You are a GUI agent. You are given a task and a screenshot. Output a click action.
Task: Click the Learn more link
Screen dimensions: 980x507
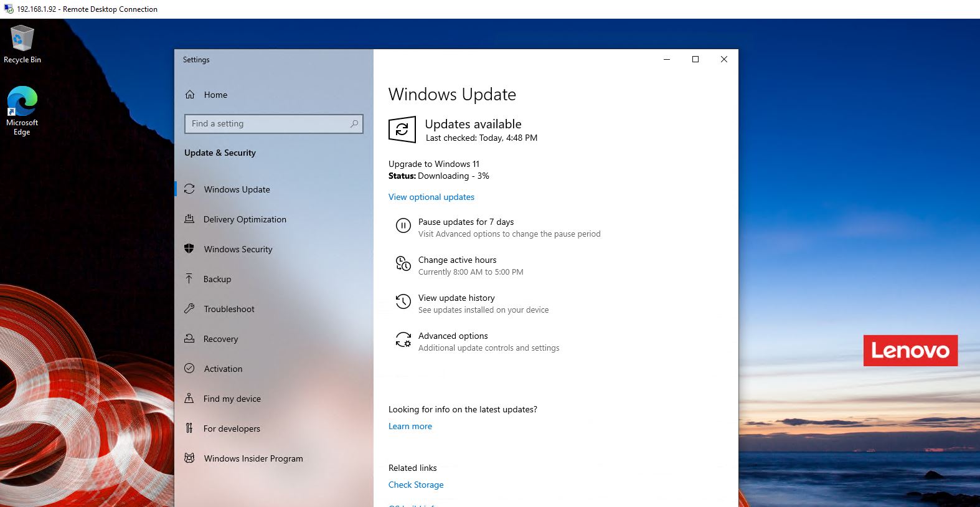[410, 426]
